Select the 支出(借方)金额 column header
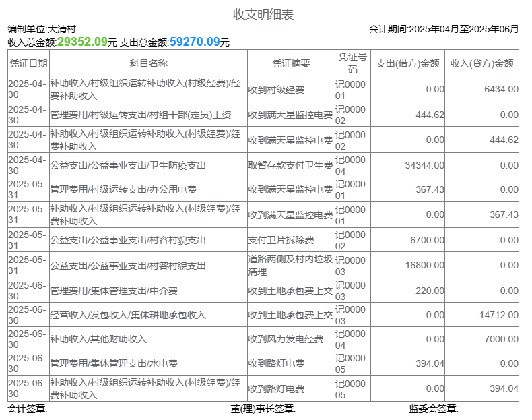Viewport: 532px width, 420px height. point(407,63)
